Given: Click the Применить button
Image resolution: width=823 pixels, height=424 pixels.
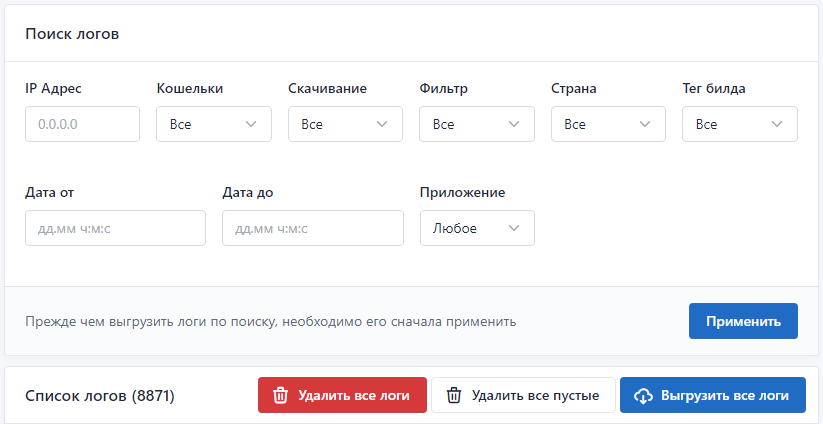Looking at the screenshot, I should point(743,321).
